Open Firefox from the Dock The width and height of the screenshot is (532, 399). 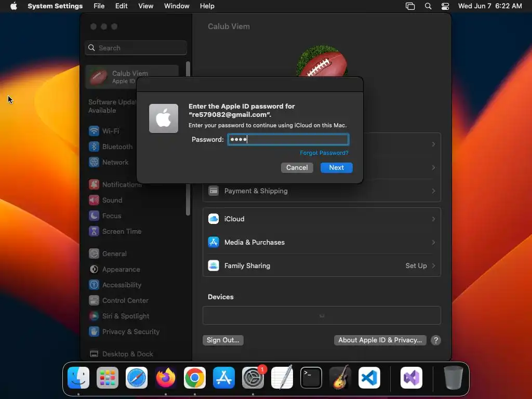pyautogui.click(x=166, y=378)
